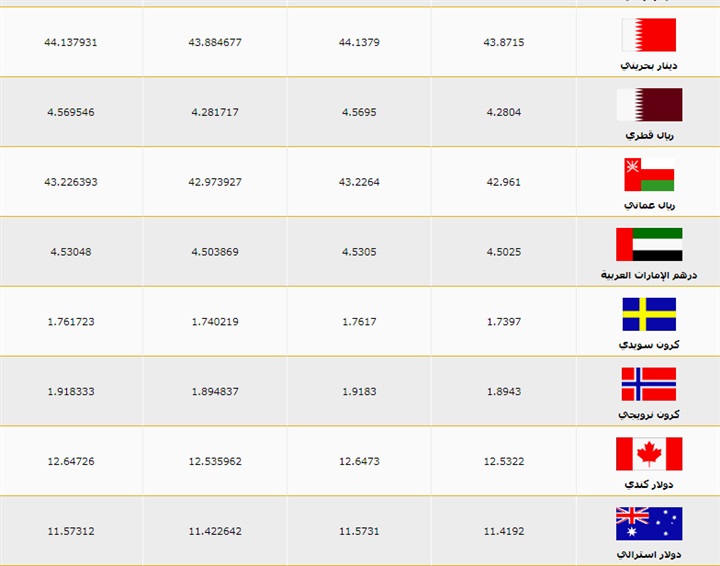Viewport: 720px width, 566px height.
Task: Select the Qatari riyal label text
Action: pos(649,134)
